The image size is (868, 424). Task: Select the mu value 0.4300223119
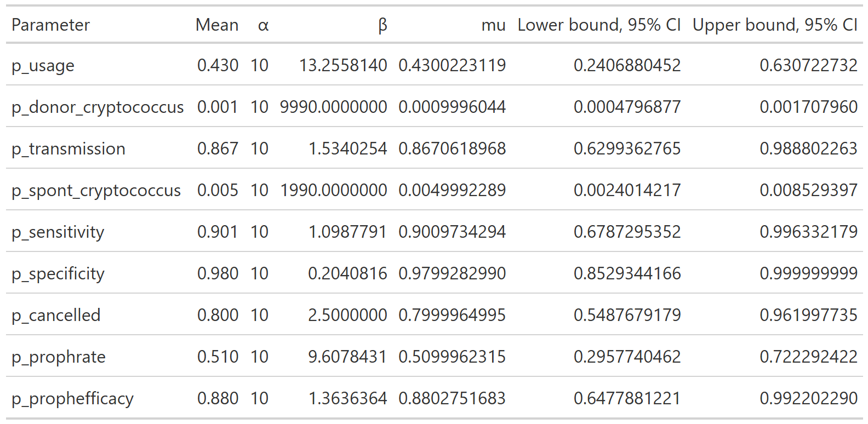click(452, 66)
